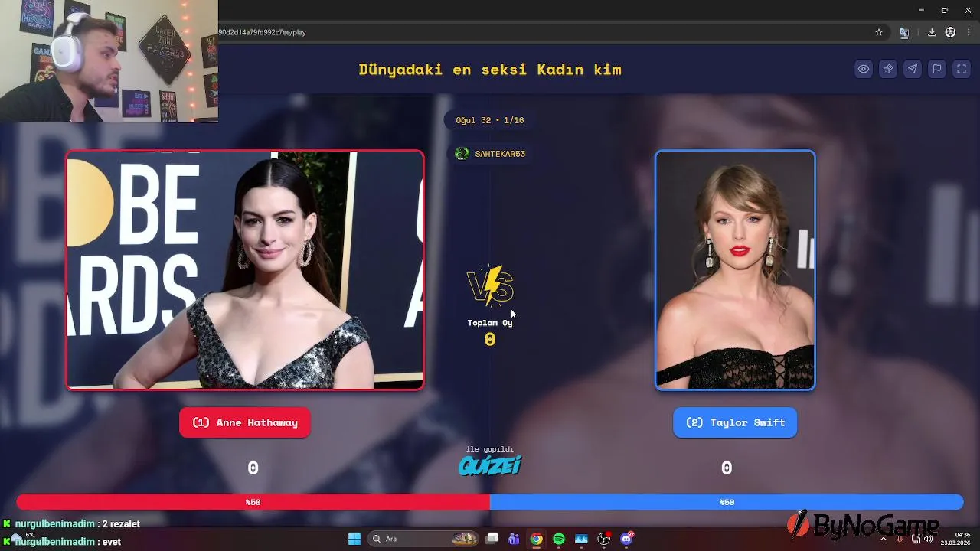The height and width of the screenshot is (551, 980).
Task: Click the network tray icon
Action: point(916,539)
